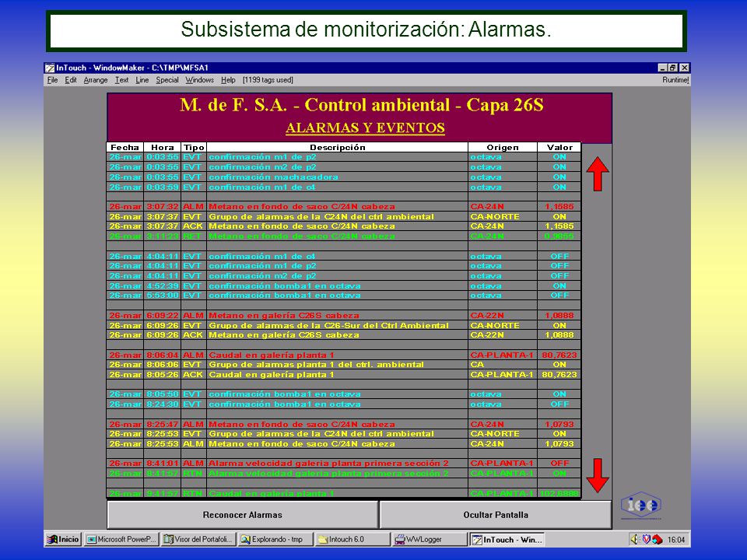Click the Fecha column header
Image resolution: width=747 pixels, height=560 pixels.
[124, 147]
